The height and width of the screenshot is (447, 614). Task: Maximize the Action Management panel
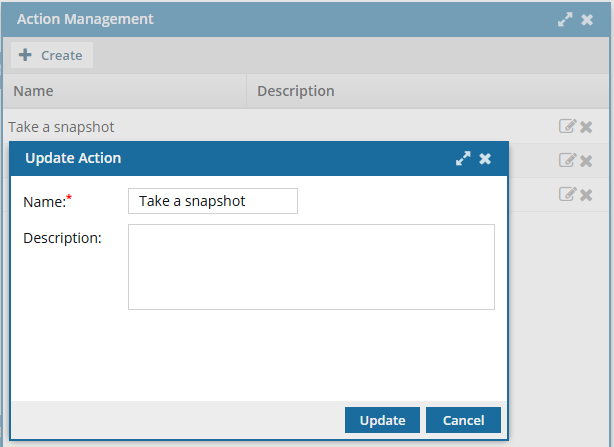566,19
